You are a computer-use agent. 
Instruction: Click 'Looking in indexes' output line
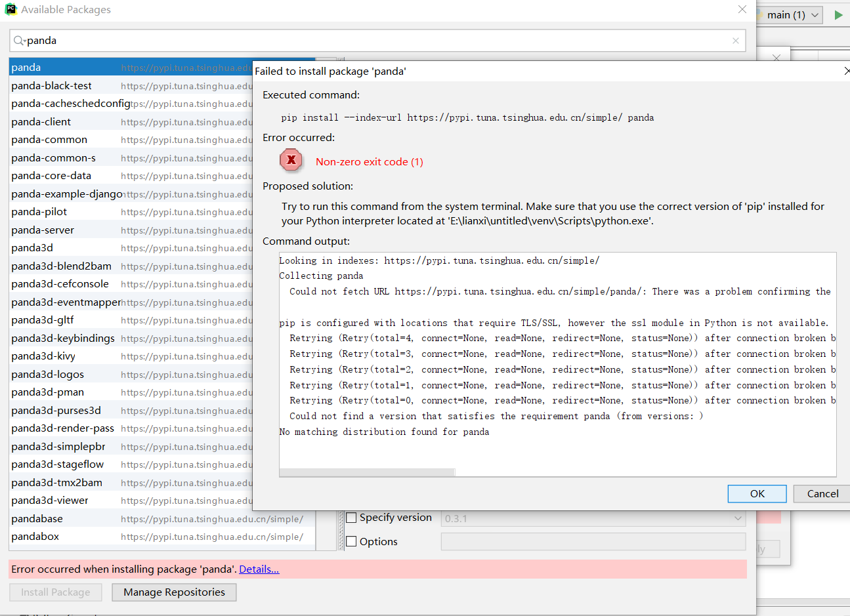click(439, 260)
